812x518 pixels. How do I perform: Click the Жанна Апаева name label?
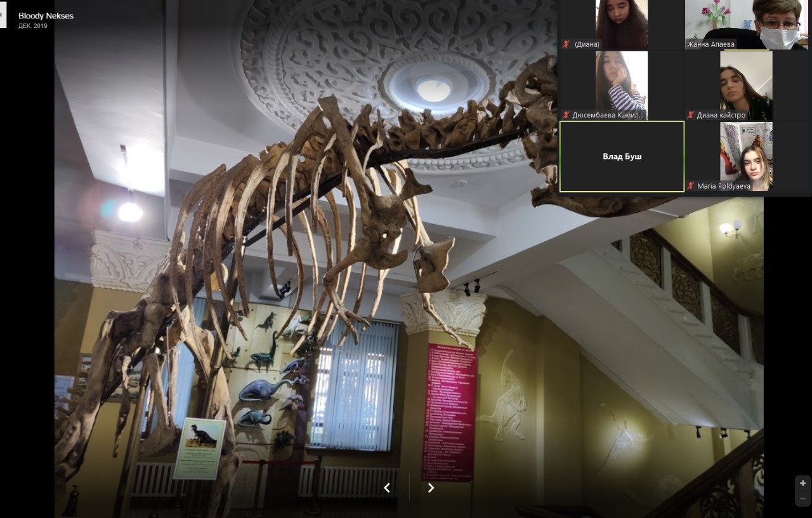click(x=710, y=44)
